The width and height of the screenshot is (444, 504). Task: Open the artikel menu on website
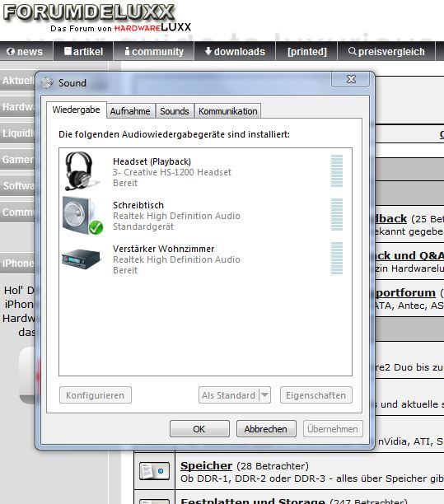[x=83, y=51]
